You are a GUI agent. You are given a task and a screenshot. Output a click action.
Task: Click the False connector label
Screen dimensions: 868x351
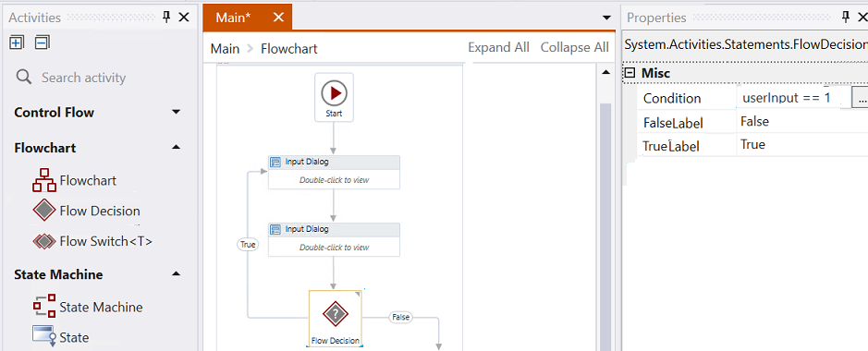[x=400, y=317]
